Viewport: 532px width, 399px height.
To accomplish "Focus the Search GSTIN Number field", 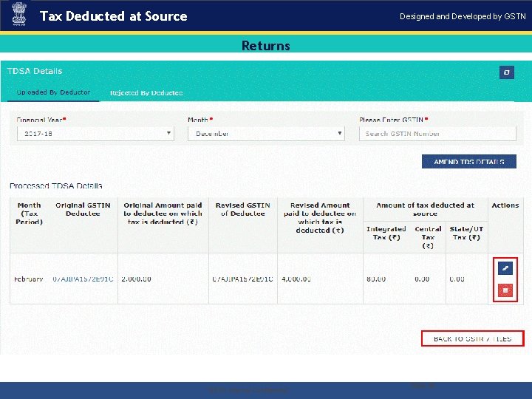I will (x=437, y=133).
